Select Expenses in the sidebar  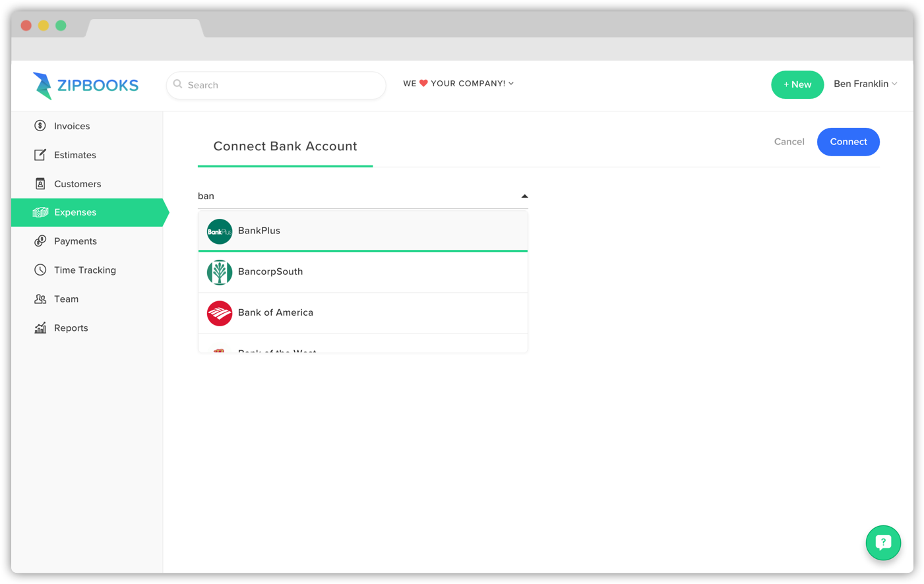pyautogui.click(x=87, y=212)
